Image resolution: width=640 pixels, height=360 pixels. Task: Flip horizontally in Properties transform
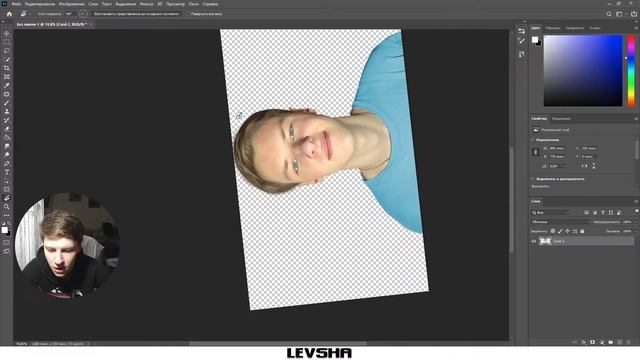click(x=584, y=166)
